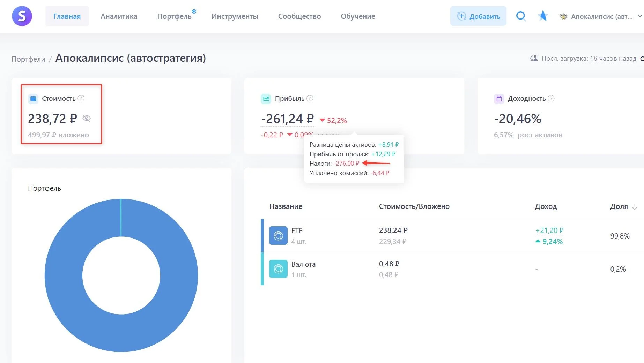Click the Название column header
Image resolution: width=644 pixels, height=363 pixels.
(x=286, y=206)
